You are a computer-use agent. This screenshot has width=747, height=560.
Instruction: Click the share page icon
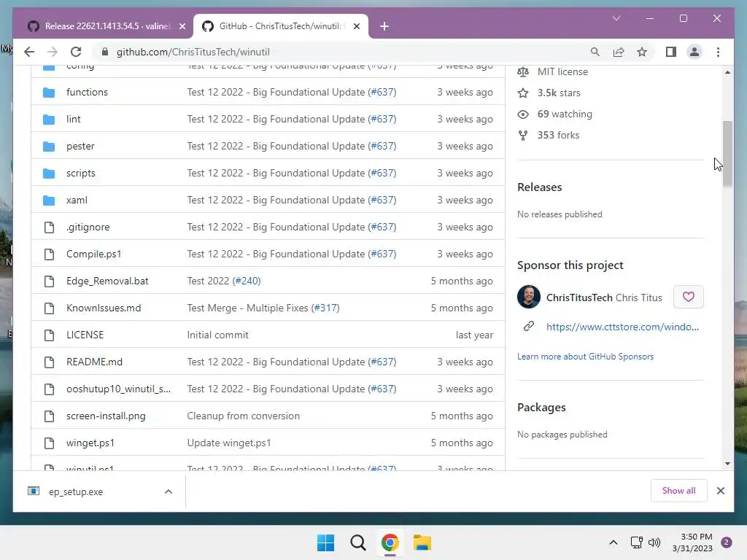click(619, 52)
